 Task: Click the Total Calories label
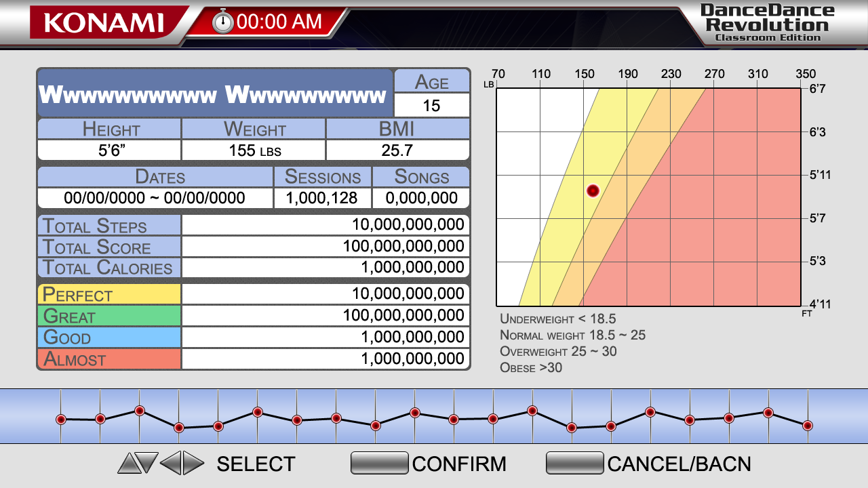109,268
